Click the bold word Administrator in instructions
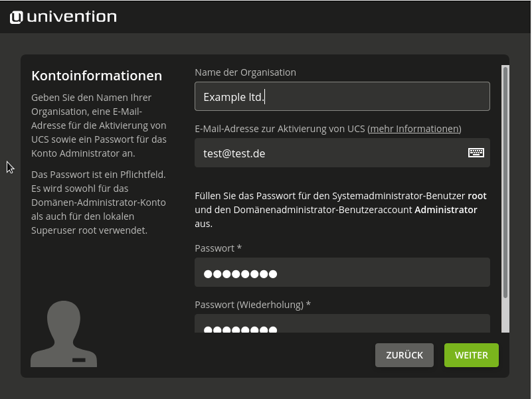The width and height of the screenshot is (532, 399). pos(446,210)
